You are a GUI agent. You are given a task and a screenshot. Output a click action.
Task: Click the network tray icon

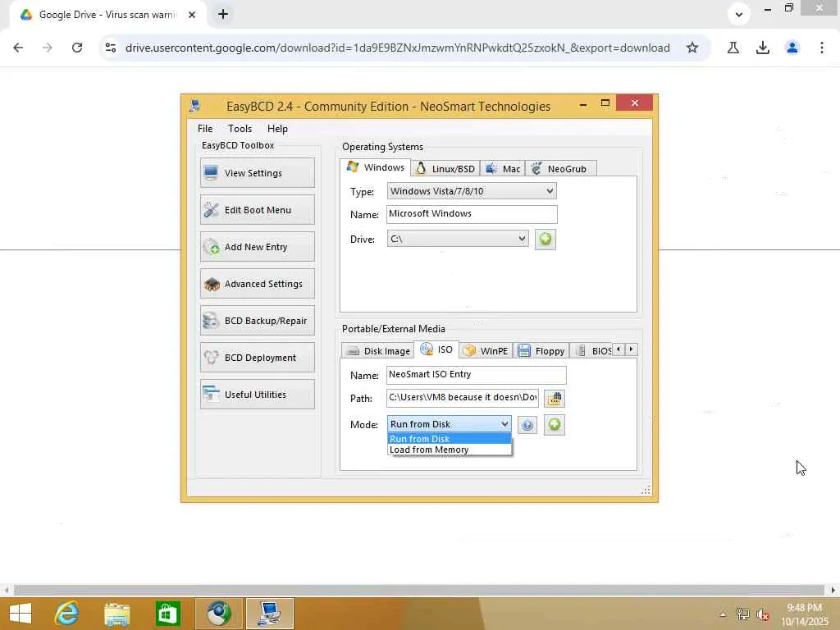742,614
